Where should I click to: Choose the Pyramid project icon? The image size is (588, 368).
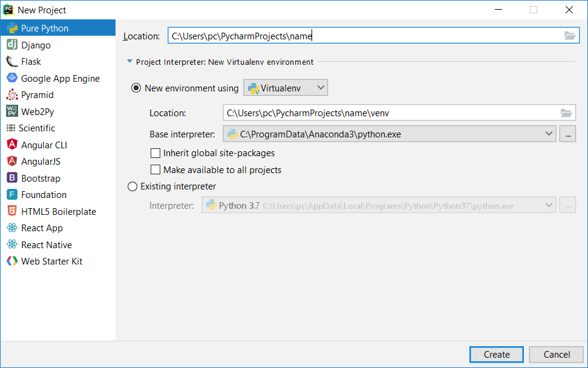[12, 95]
